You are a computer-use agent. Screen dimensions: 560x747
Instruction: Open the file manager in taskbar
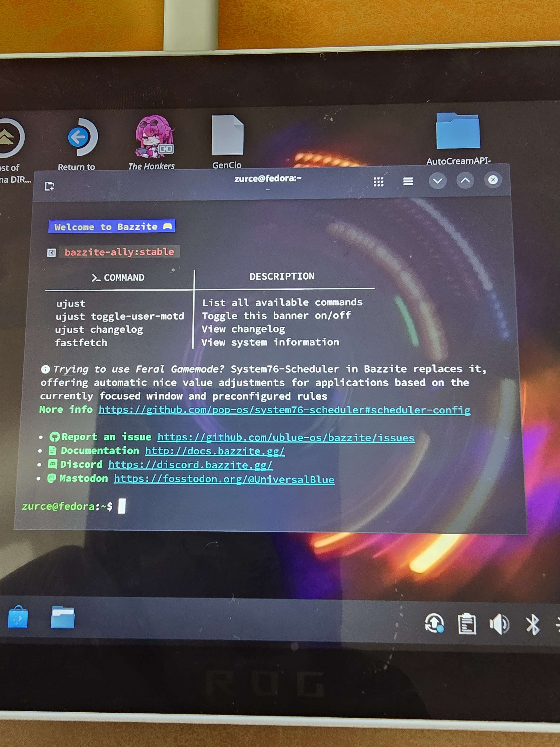tap(63, 617)
